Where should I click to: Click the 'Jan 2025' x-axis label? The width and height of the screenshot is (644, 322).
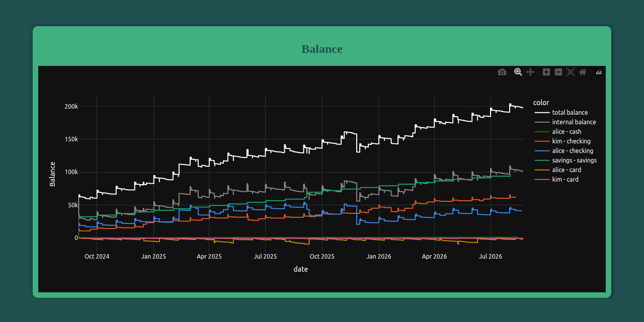153,257
